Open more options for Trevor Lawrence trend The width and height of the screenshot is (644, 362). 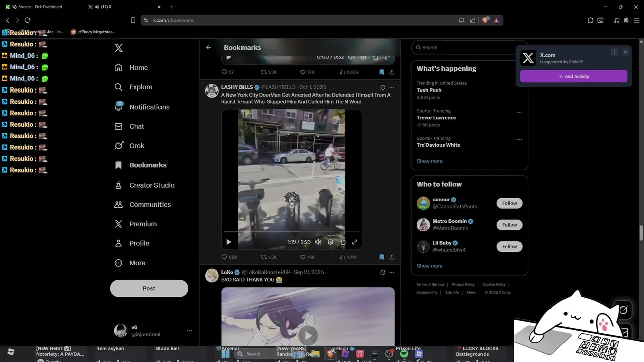(519, 112)
